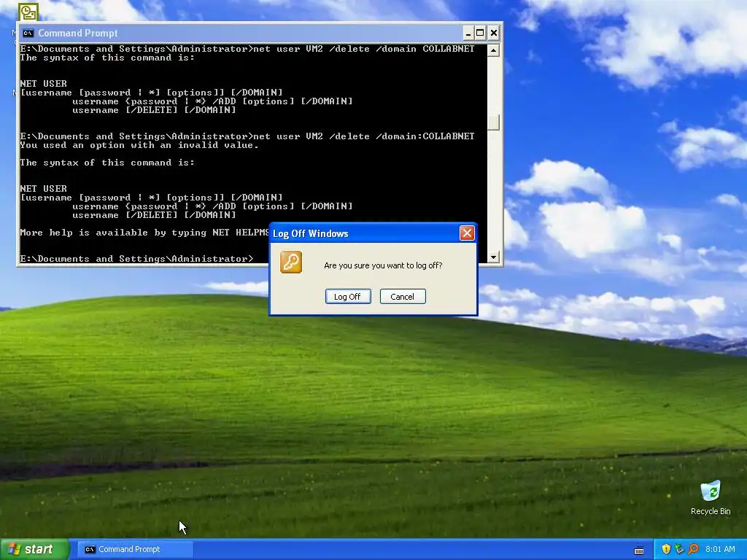747x560 pixels.
Task: Click the Command Prompt vertical scrollbar thumb
Action: point(493,122)
